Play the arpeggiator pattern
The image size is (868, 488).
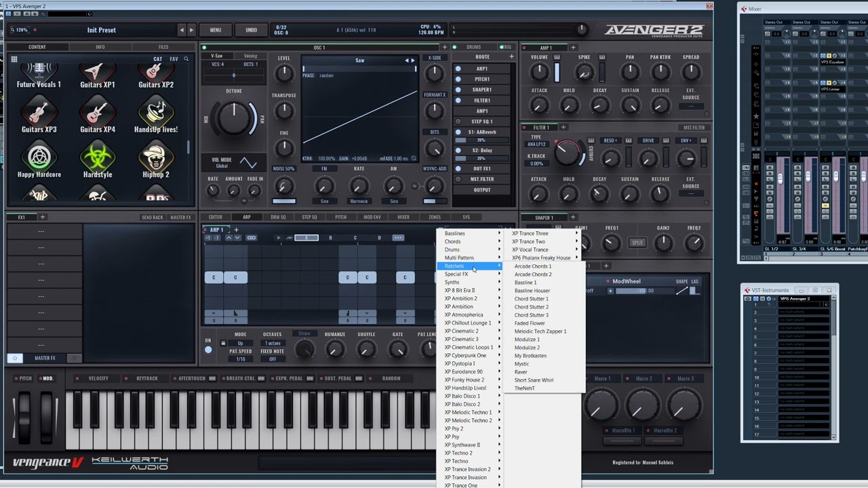pos(278,238)
